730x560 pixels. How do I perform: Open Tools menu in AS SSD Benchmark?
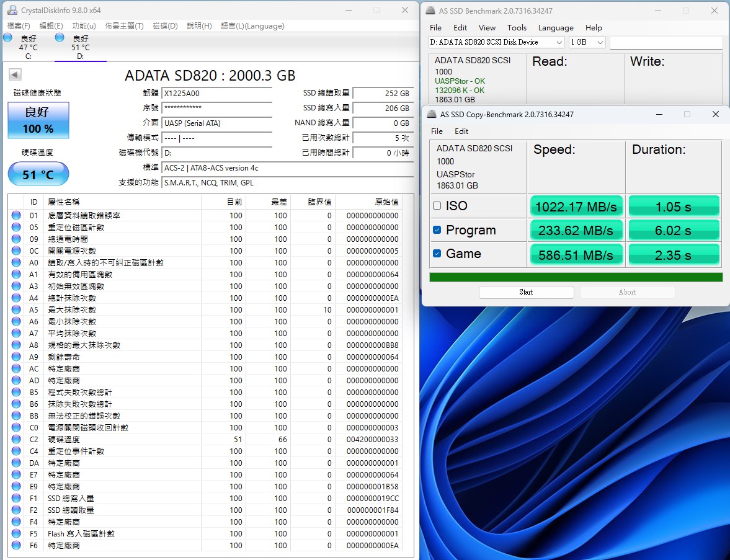click(517, 28)
